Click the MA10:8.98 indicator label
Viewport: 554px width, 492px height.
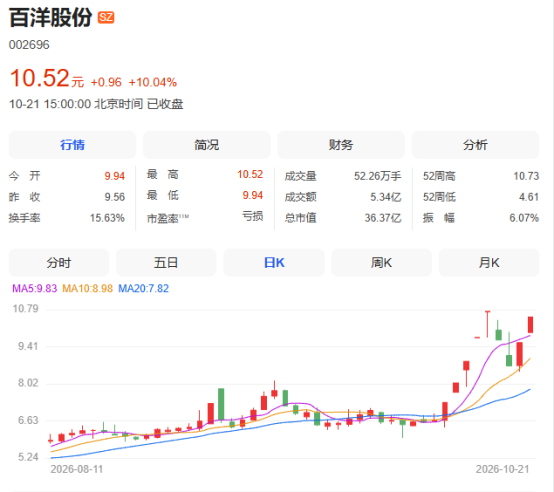coord(88,289)
